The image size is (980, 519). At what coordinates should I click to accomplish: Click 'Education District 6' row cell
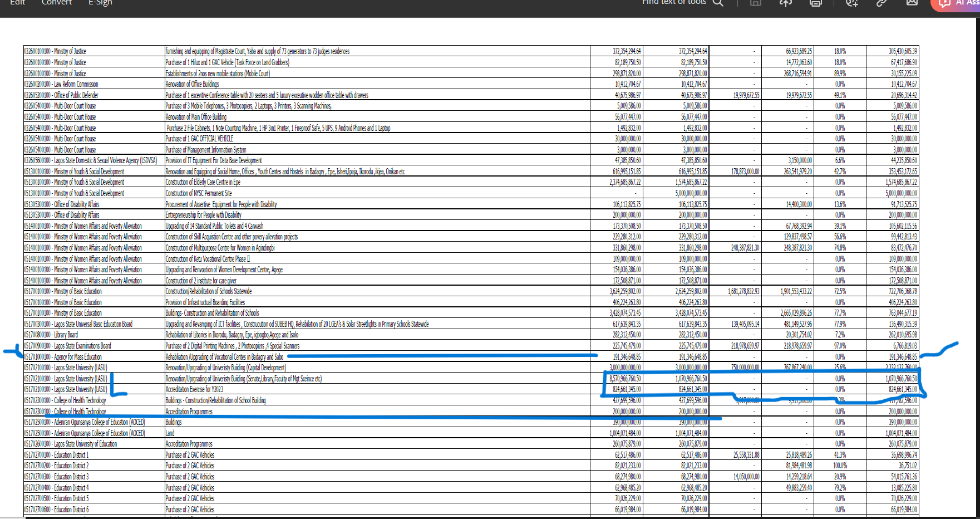coord(94,510)
